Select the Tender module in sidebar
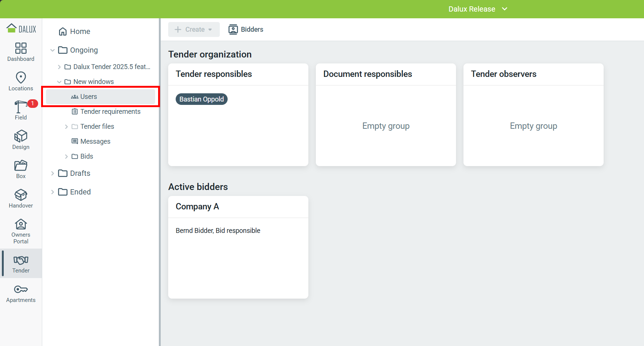This screenshot has height=346, width=644. pyautogui.click(x=21, y=264)
